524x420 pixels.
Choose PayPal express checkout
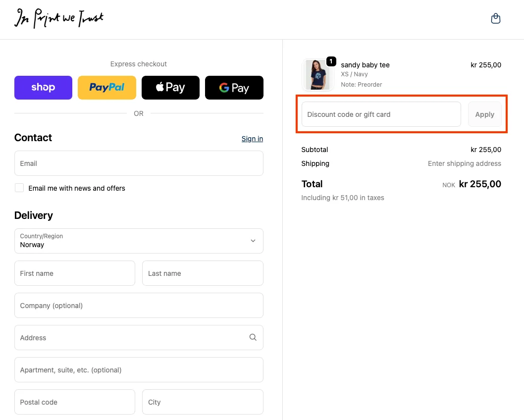pyautogui.click(x=106, y=88)
